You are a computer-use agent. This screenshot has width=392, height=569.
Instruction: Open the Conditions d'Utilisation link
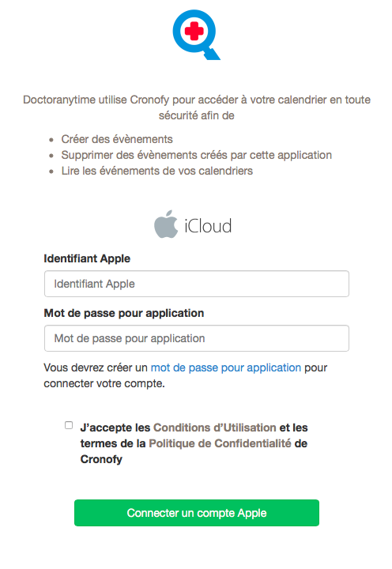point(215,428)
